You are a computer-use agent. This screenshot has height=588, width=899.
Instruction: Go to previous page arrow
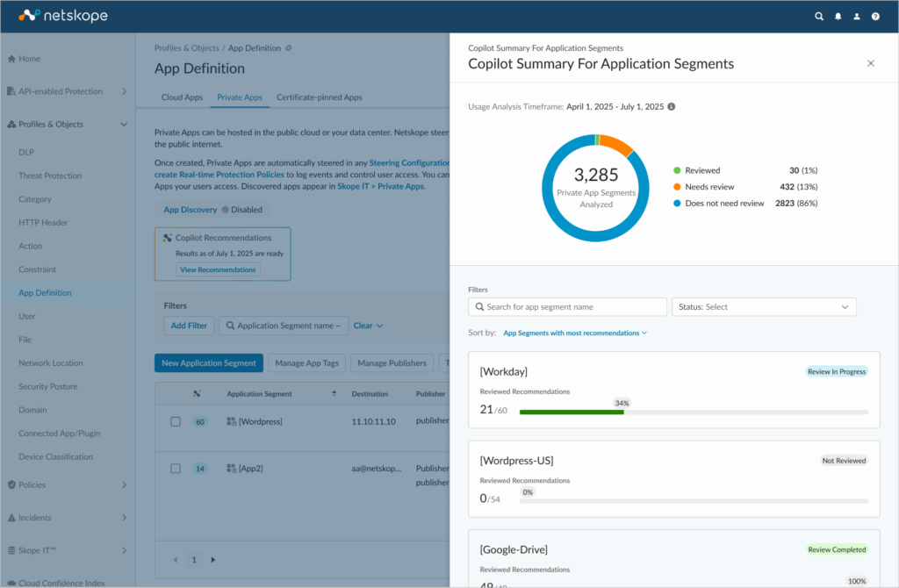(176, 560)
